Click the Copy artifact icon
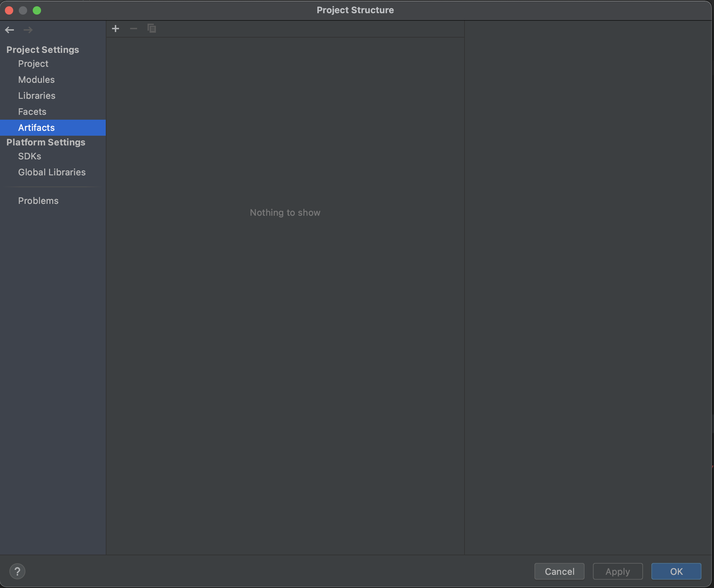Screen dimensions: 714x588 pyautogui.click(x=152, y=29)
